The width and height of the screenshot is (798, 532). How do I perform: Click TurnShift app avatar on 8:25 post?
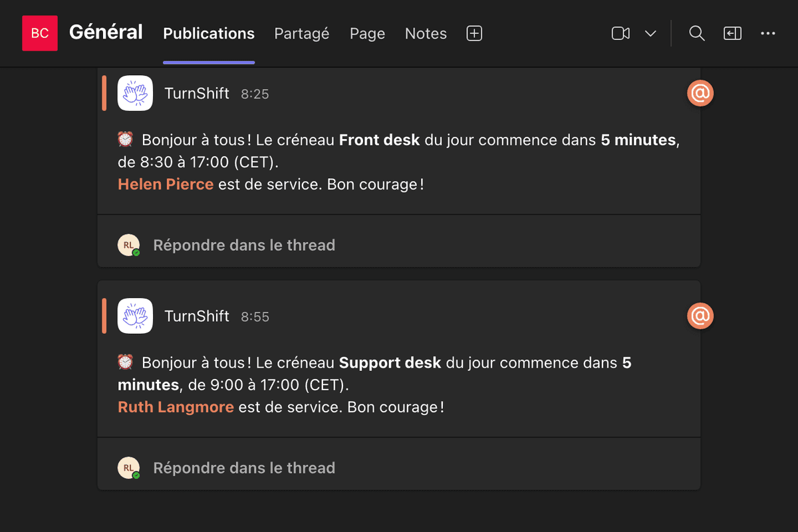(x=135, y=93)
